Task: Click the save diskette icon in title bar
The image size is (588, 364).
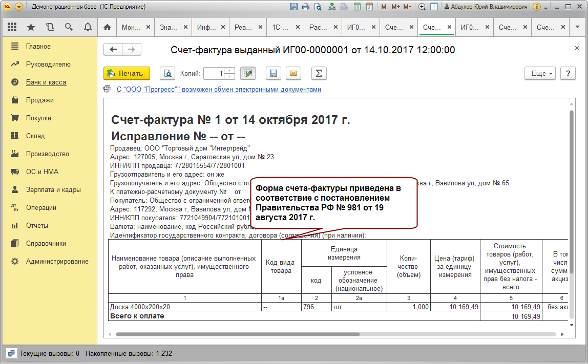Action: pos(294,7)
